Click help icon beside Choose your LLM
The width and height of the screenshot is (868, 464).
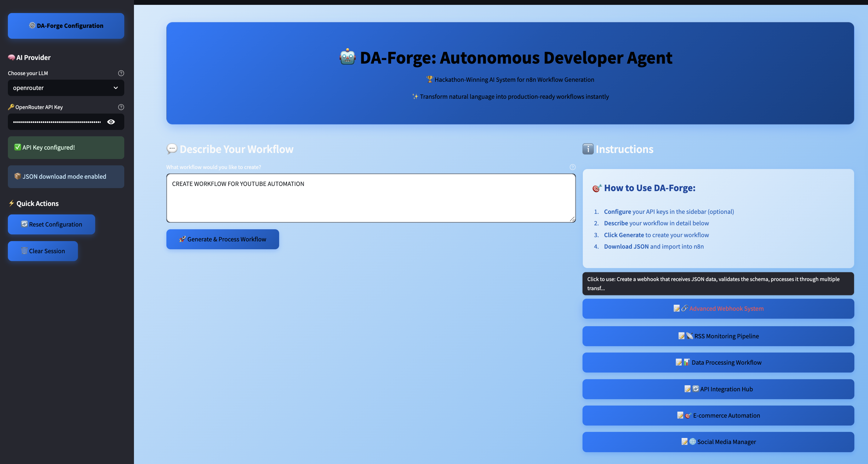[x=121, y=73]
